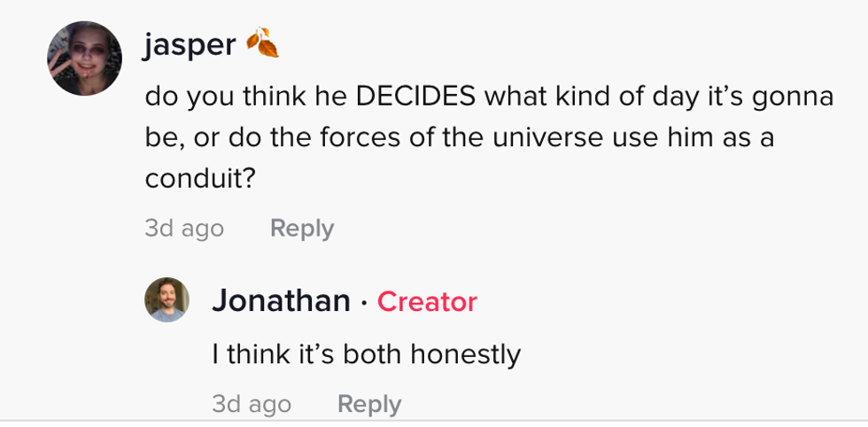This screenshot has width=868, height=427.
Task: Click the timestamp under jasper's comment
Action: pos(184,229)
